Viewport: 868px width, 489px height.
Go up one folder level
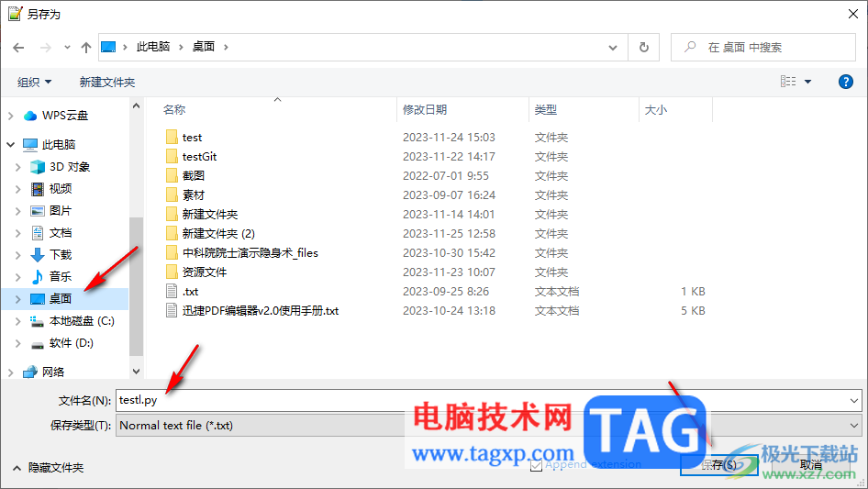(x=86, y=48)
